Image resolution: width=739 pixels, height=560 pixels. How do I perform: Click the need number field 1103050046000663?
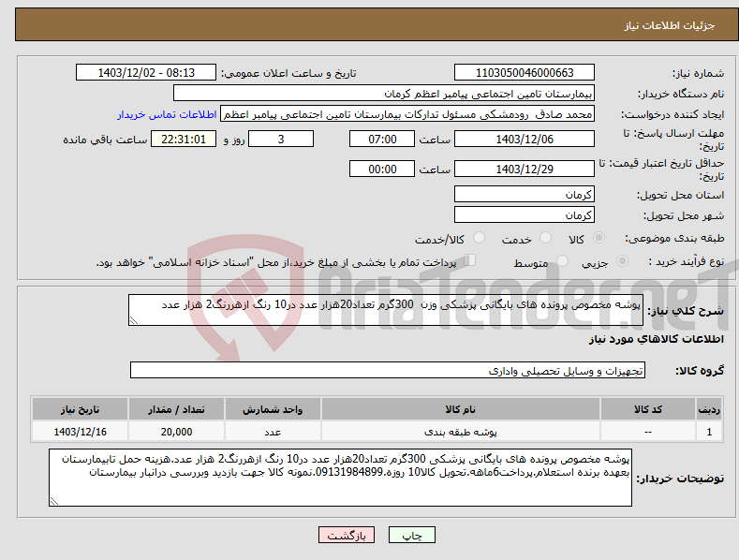tap(525, 73)
